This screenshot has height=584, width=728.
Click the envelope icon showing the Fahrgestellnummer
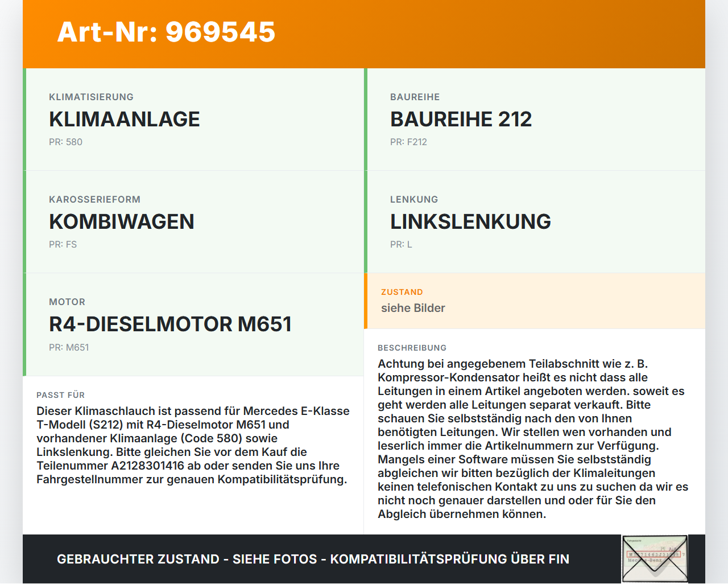click(x=654, y=558)
